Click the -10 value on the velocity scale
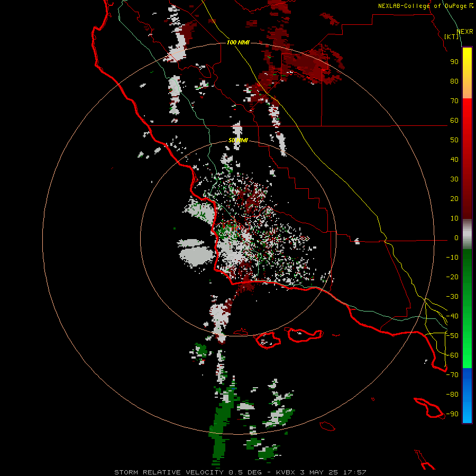The height and width of the screenshot is (476, 476). (452, 258)
